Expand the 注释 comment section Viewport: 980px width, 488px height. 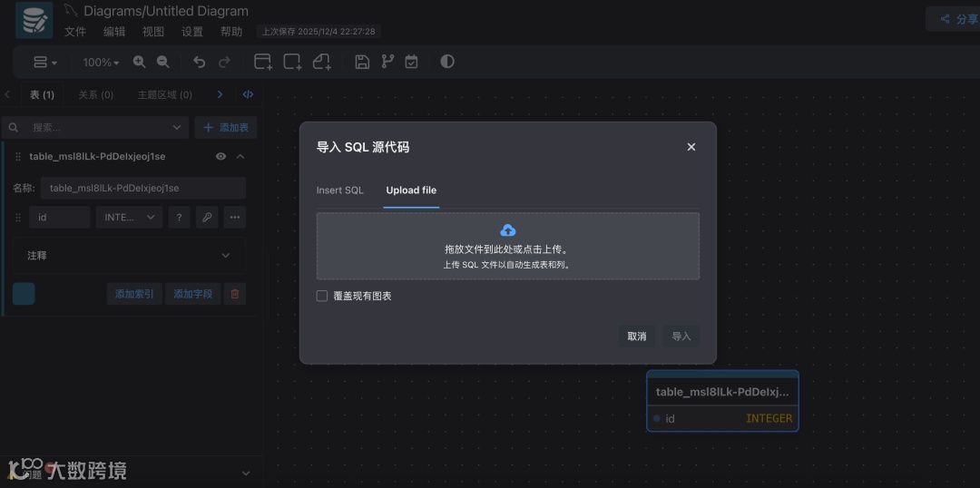[x=129, y=256]
